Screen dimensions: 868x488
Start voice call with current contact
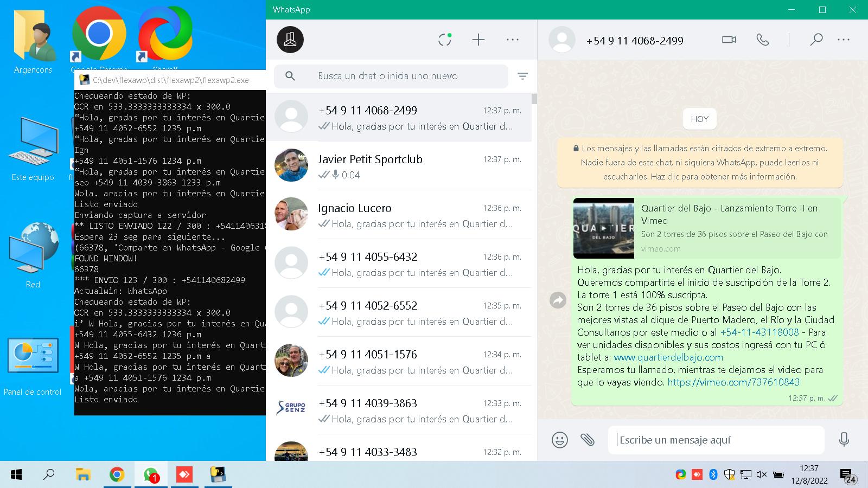[x=763, y=40]
